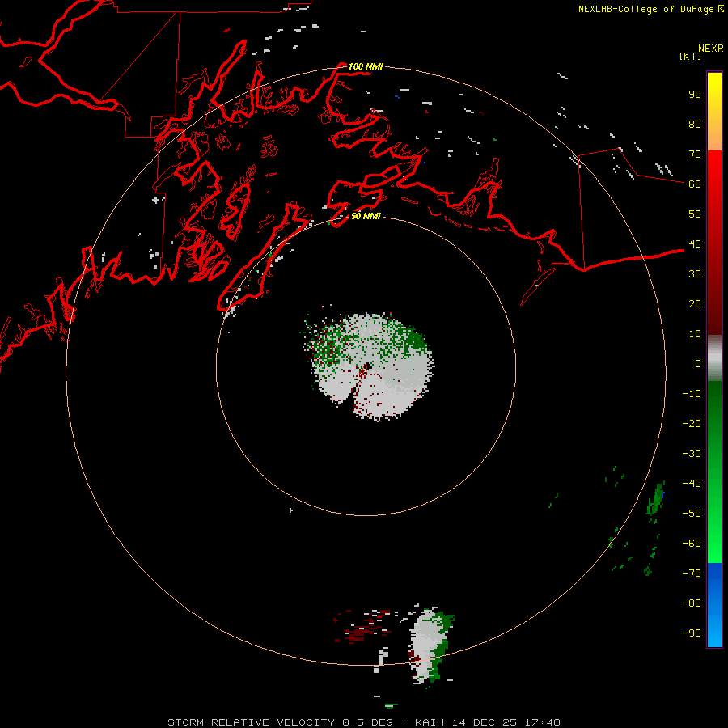This screenshot has width=728, height=728.
Task: Click the -70 value on the velocity scale
Action: [692, 574]
